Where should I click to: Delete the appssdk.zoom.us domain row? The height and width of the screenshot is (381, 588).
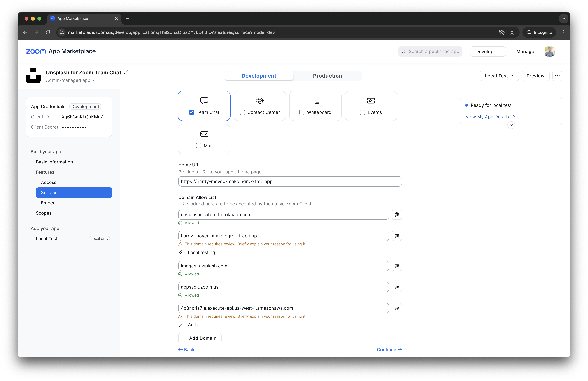click(x=397, y=287)
